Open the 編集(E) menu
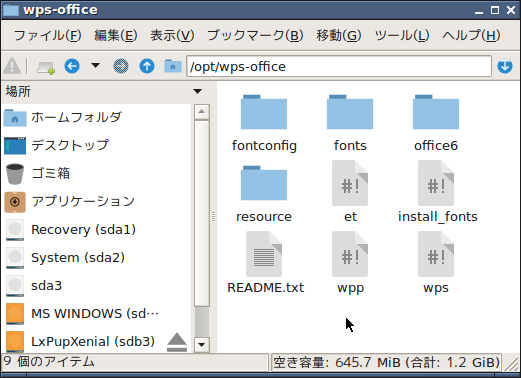521x378 pixels. pos(116,35)
